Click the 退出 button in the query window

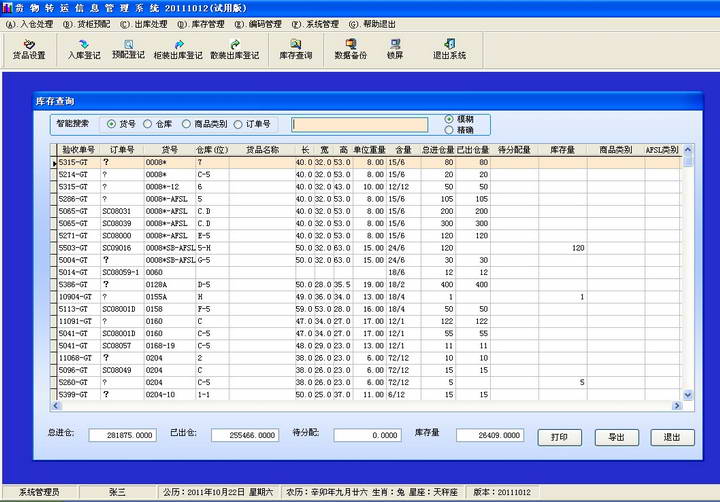tap(672, 437)
